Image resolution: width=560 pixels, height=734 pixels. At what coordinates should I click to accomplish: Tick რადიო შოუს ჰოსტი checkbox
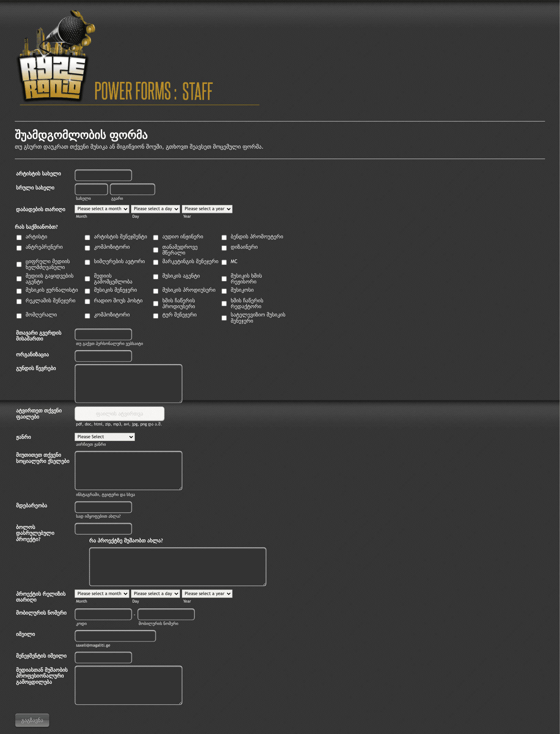pos(87,301)
